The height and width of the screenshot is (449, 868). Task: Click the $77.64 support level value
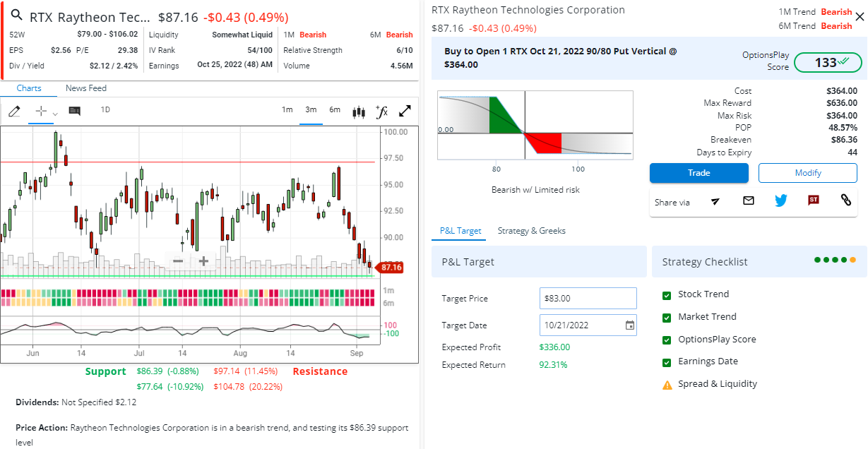pyautogui.click(x=149, y=386)
